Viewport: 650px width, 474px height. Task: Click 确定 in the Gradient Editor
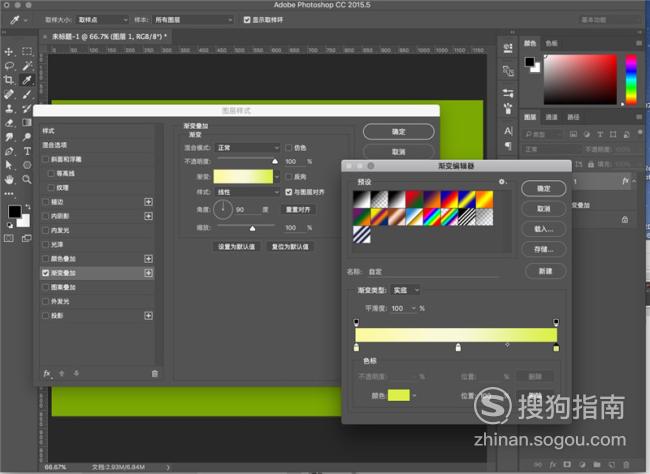click(x=543, y=189)
